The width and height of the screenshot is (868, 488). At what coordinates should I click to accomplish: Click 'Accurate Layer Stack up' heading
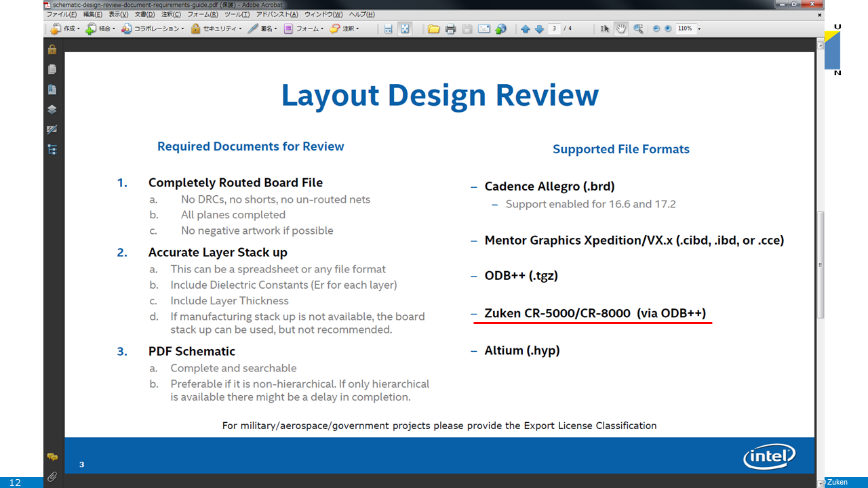click(218, 252)
